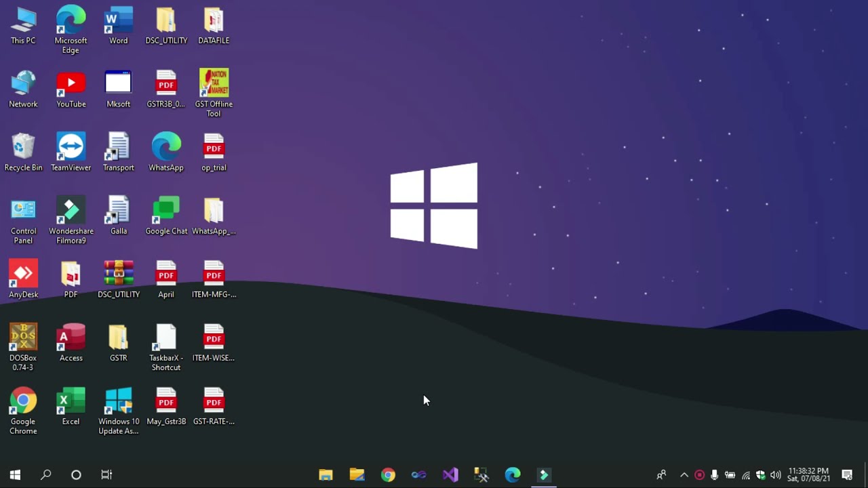
Task: Open the folder named PDF
Action: click(x=71, y=279)
